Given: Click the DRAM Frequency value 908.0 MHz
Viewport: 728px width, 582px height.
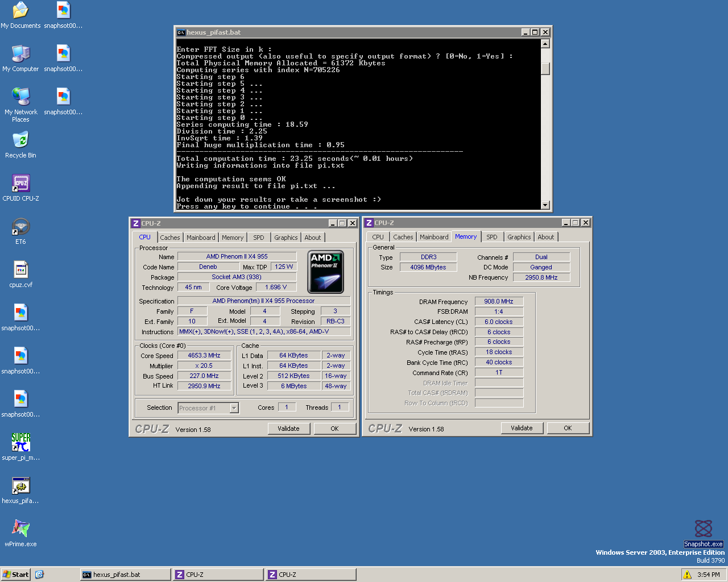Looking at the screenshot, I should (x=499, y=301).
